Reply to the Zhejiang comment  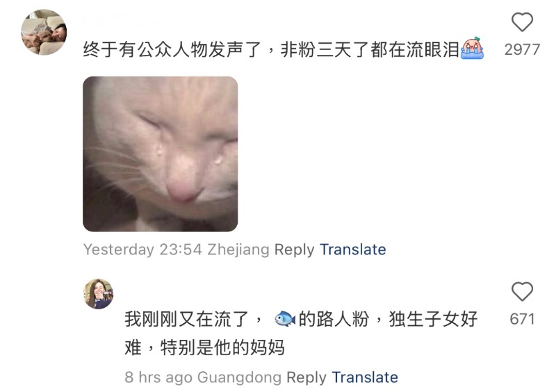point(294,250)
